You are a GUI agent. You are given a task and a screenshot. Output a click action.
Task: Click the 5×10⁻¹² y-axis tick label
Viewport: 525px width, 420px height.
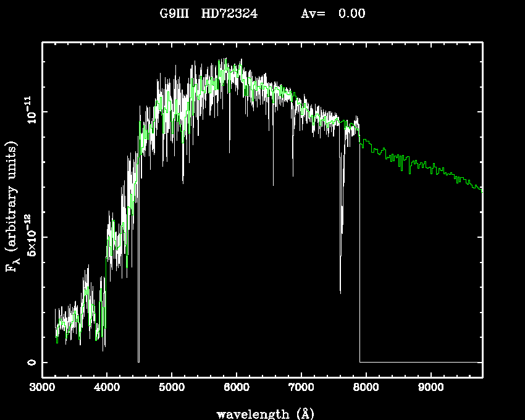pyautogui.click(x=30, y=237)
